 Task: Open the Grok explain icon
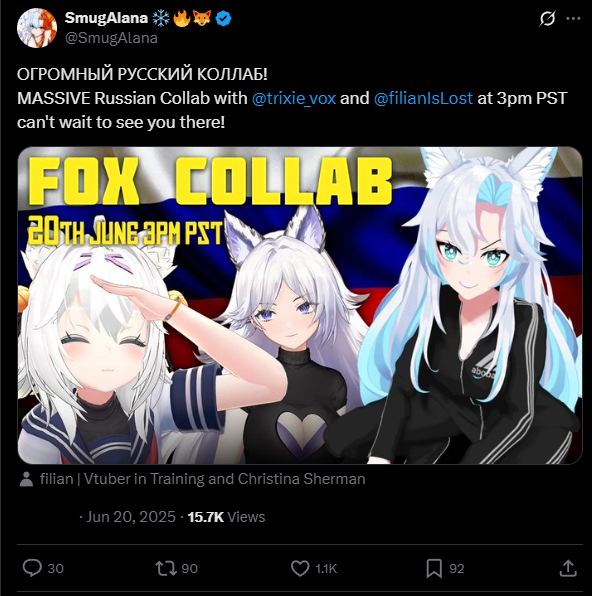[548, 18]
